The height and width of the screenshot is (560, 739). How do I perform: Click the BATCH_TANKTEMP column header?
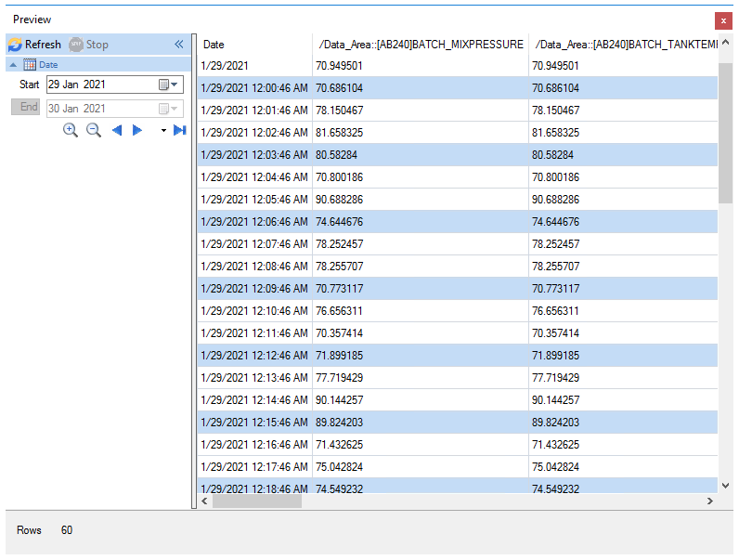pyautogui.click(x=624, y=45)
